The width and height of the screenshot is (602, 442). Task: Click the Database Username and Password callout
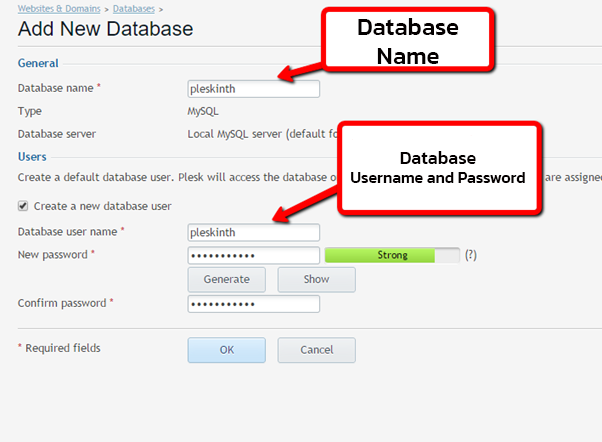438,168
